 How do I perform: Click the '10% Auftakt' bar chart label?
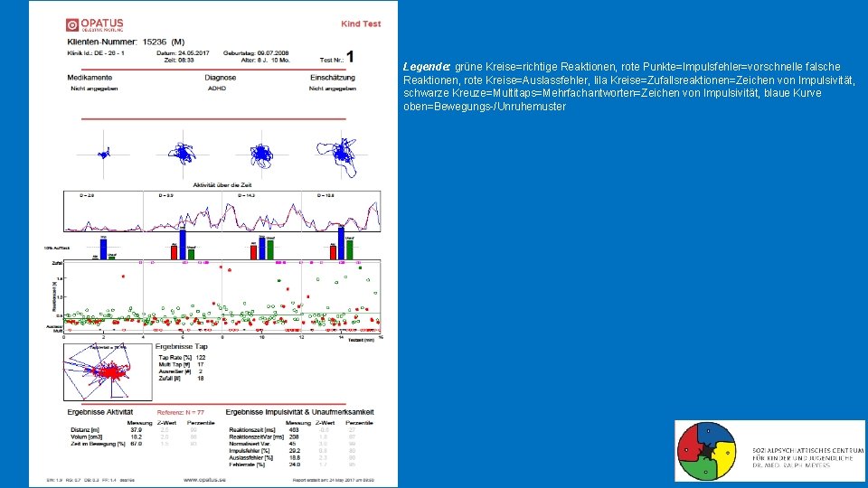[56, 248]
